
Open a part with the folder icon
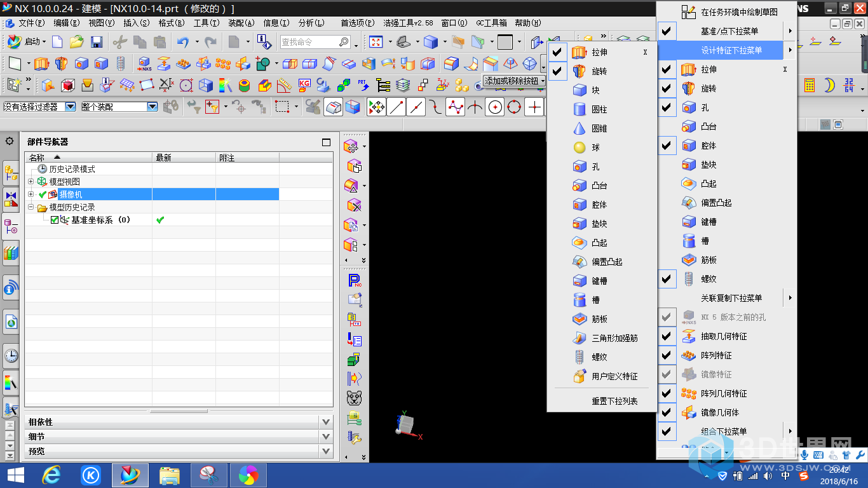pos(77,42)
